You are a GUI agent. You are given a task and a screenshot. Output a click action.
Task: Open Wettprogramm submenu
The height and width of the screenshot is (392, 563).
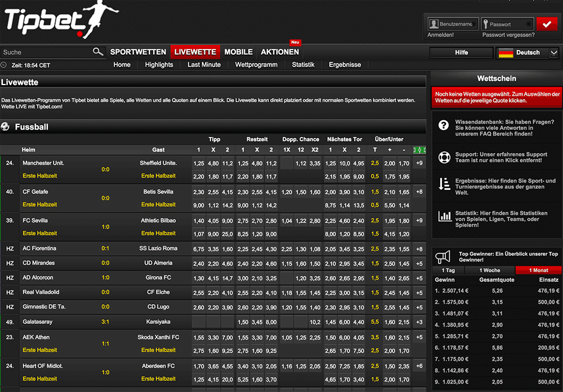click(256, 65)
